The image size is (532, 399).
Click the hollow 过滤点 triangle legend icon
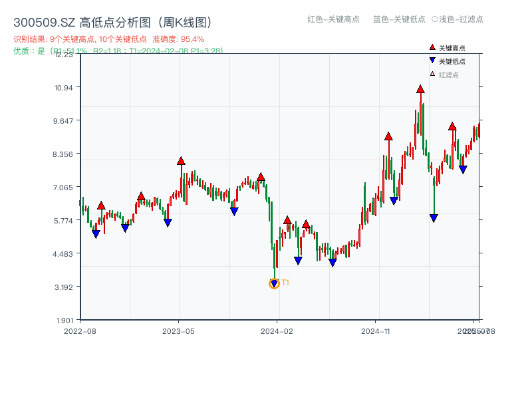432,74
